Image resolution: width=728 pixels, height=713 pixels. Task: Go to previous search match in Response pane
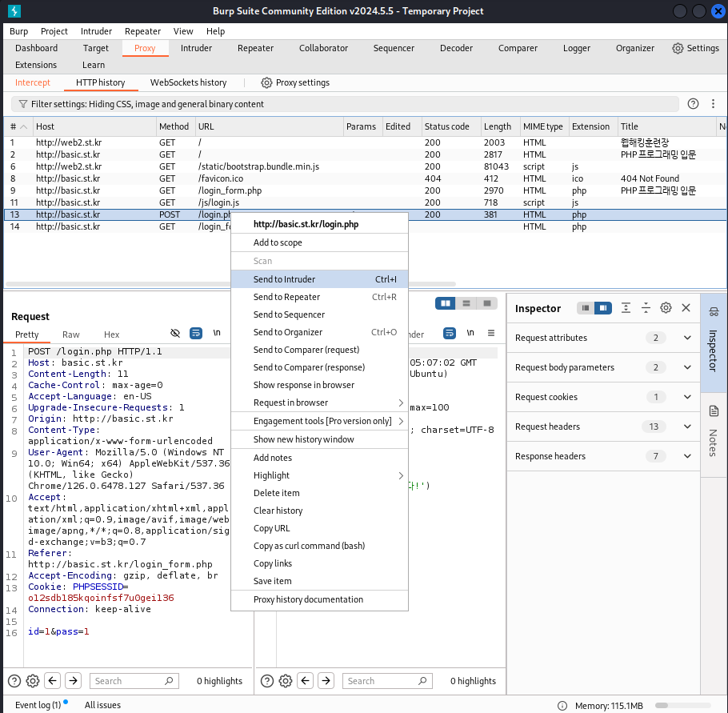[x=305, y=681]
